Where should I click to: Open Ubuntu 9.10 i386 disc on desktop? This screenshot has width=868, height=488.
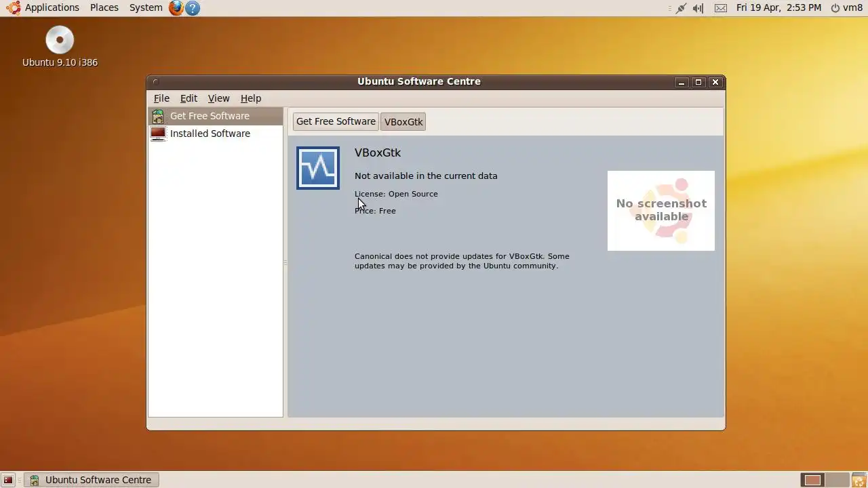(60, 47)
